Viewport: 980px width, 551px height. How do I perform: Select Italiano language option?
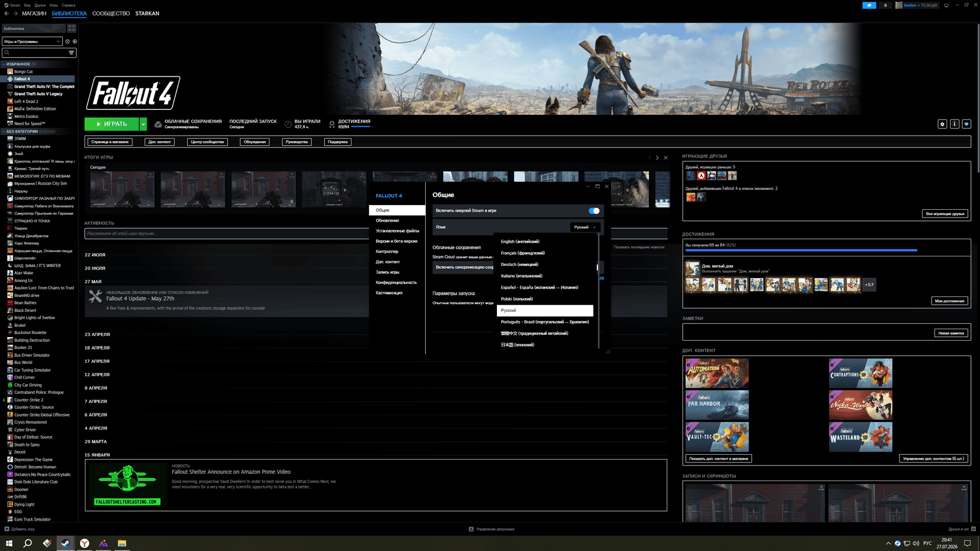545,275
